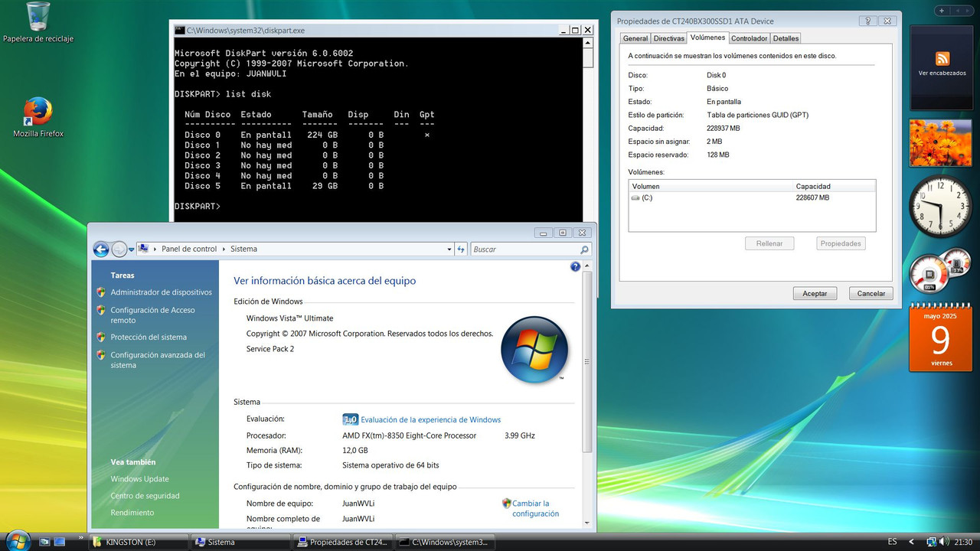Open Protección del sistema
Screen dimensions: 980x551
click(149, 337)
